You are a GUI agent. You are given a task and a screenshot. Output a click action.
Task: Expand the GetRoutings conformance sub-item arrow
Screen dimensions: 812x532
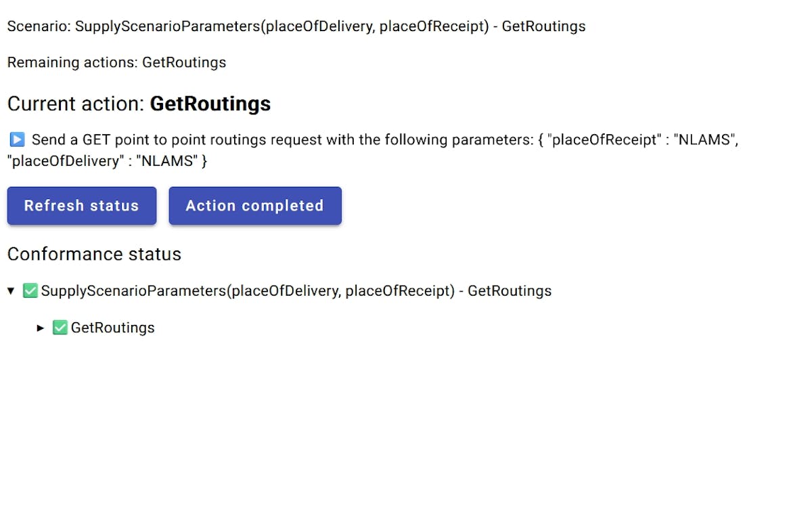coord(41,328)
